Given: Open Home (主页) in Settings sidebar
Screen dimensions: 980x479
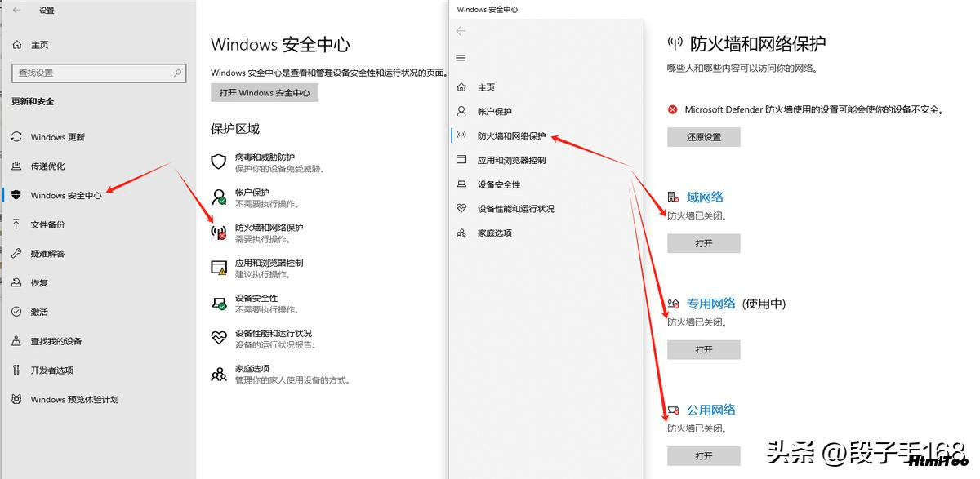Looking at the screenshot, I should [31, 44].
